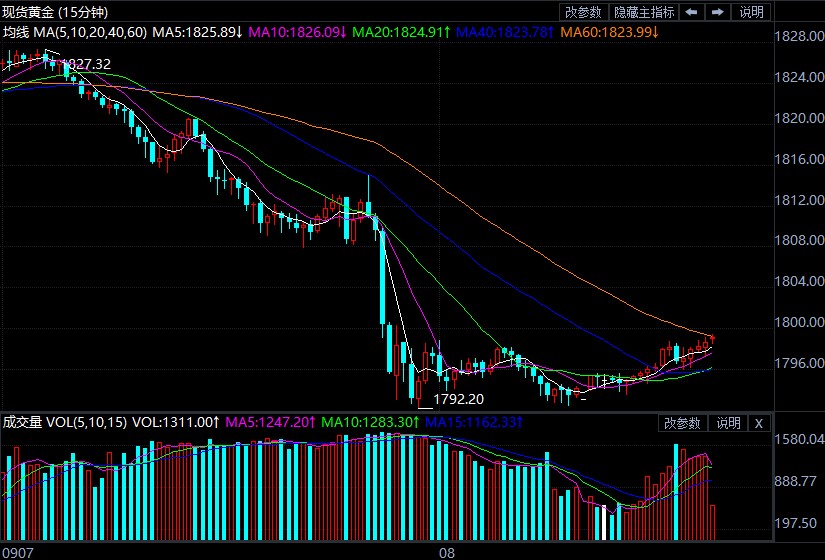The image size is (825, 560).
Task: Click the blue MA40:1823.78 legend entry
Action: tap(504, 32)
